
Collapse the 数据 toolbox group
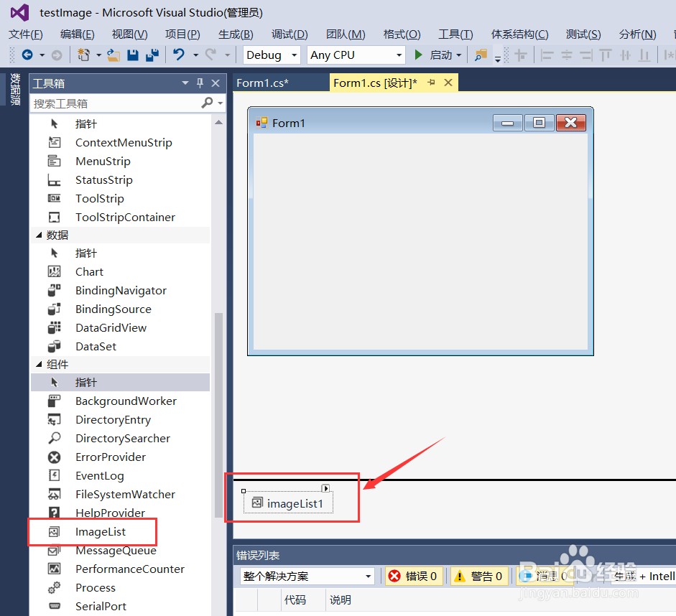[x=39, y=235]
